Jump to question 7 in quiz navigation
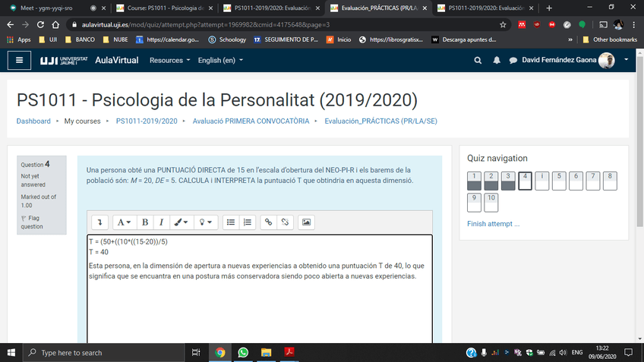The width and height of the screenshot is (644, 362). click(594, 181)
